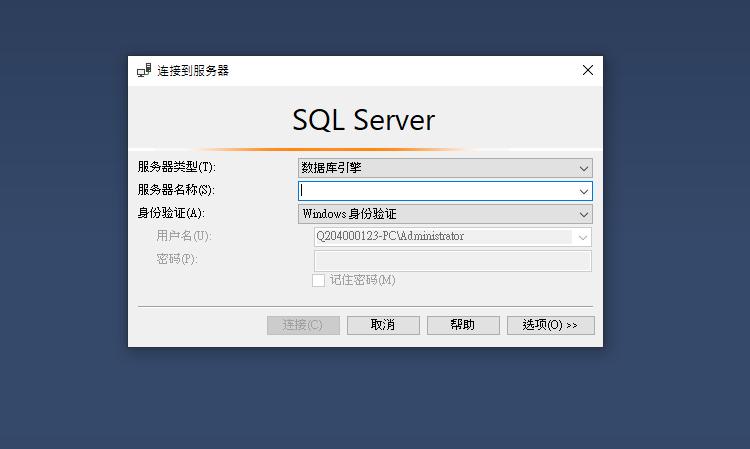The image size is (750, 449).
Task: Click the 身份验证(A) label
Action: tap(171, 213)
